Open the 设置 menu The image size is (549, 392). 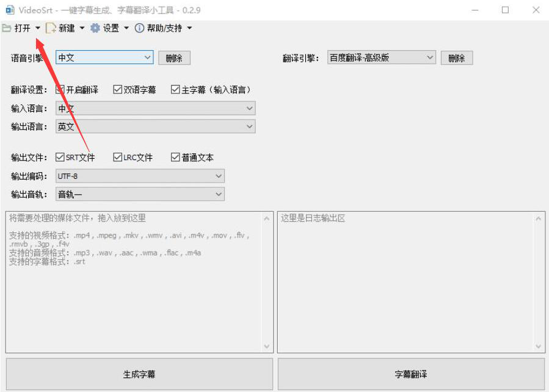(111, 28)
